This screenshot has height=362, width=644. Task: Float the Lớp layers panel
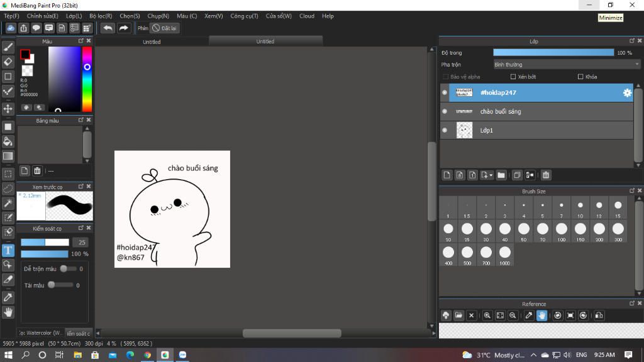[632, 41]
